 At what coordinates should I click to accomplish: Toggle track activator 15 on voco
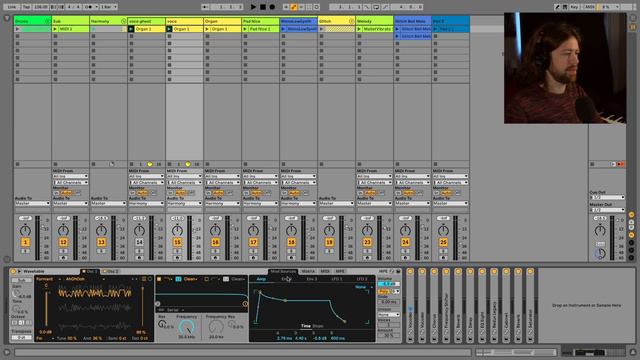177,242
